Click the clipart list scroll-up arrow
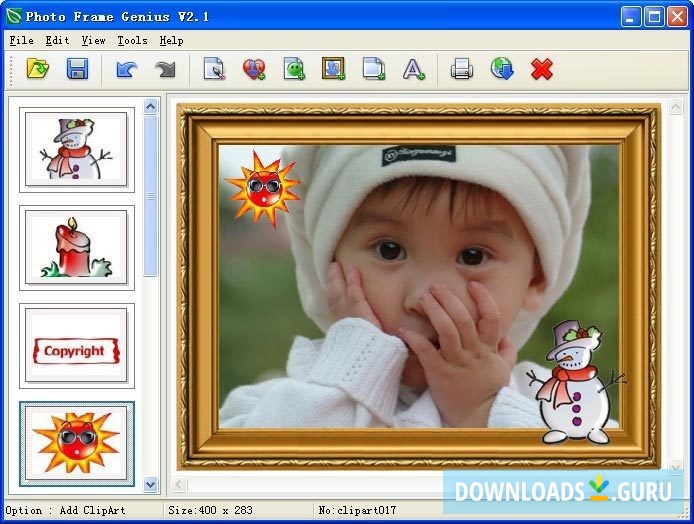The width and height of the screenshot is (694, 524). coord(150,107)
